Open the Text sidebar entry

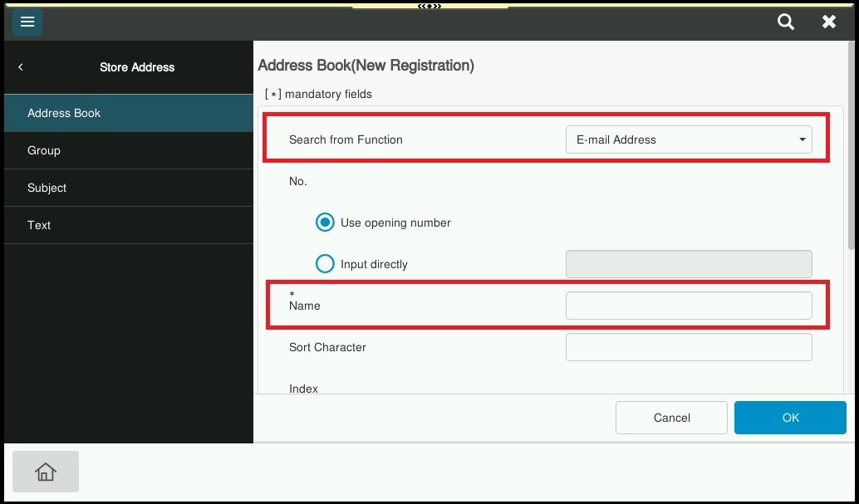(x=129, y=225)
